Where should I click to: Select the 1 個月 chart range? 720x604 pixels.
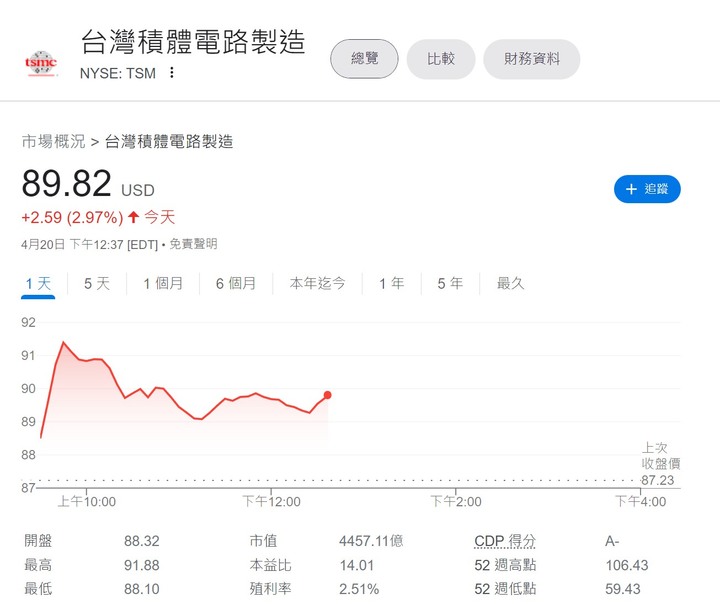pos(163,283)
